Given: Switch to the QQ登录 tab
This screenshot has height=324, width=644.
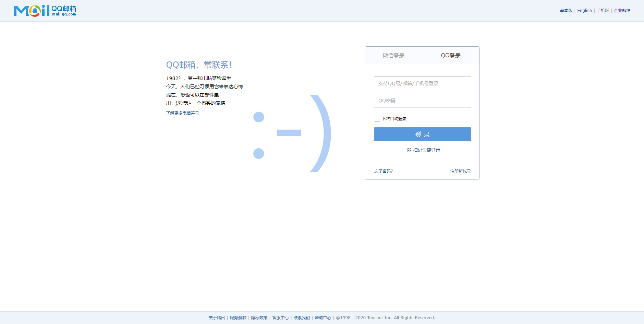Looking at the screenshot, I should [451, 56].
